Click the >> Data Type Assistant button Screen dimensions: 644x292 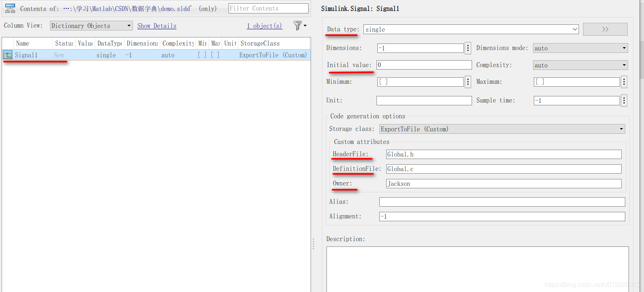click(605, 29)
